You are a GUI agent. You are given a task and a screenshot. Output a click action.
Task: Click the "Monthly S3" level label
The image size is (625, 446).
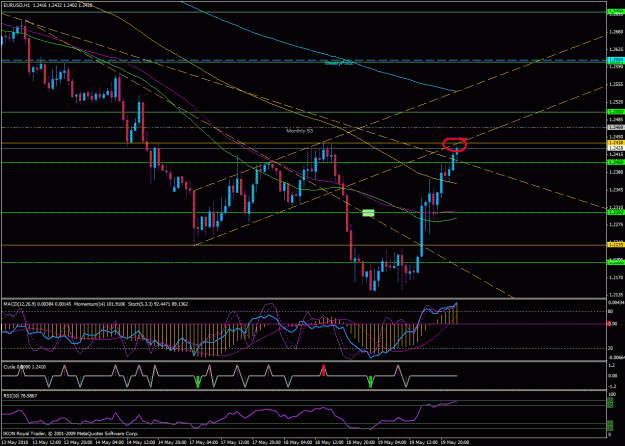(x=300, y=131)
